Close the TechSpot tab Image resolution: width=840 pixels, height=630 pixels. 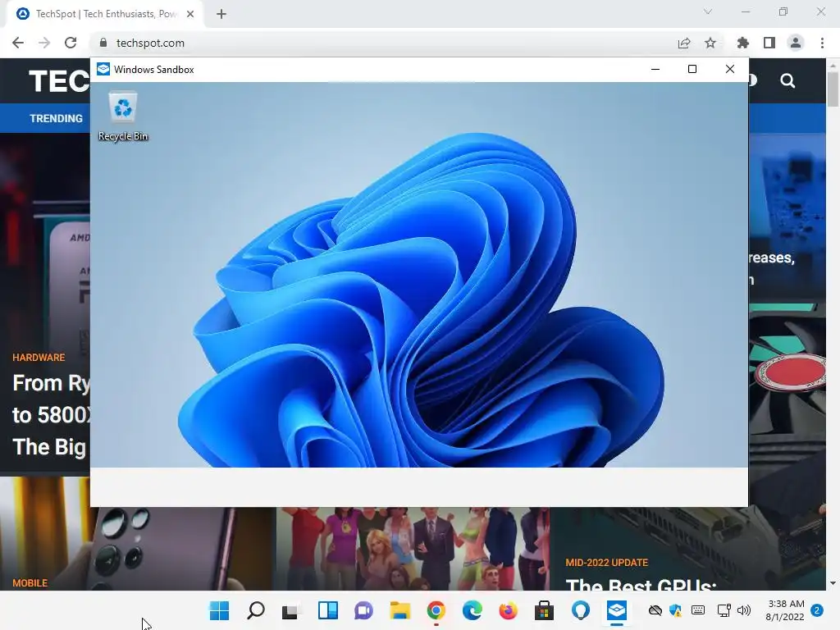tap(190, 14)
